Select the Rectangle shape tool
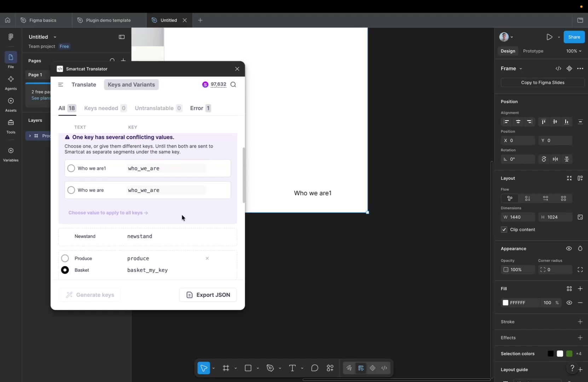 tap(248, 368)
